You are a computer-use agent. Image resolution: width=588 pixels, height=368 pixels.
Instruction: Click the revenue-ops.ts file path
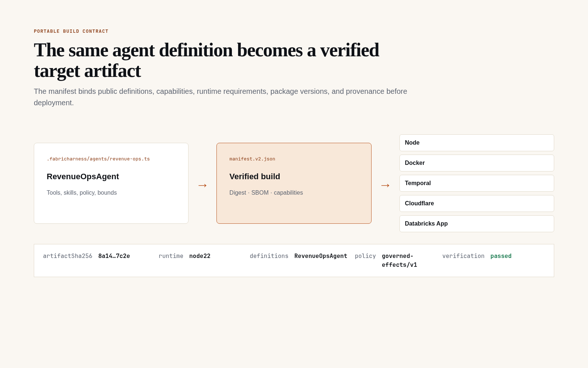tap(98, 159)
